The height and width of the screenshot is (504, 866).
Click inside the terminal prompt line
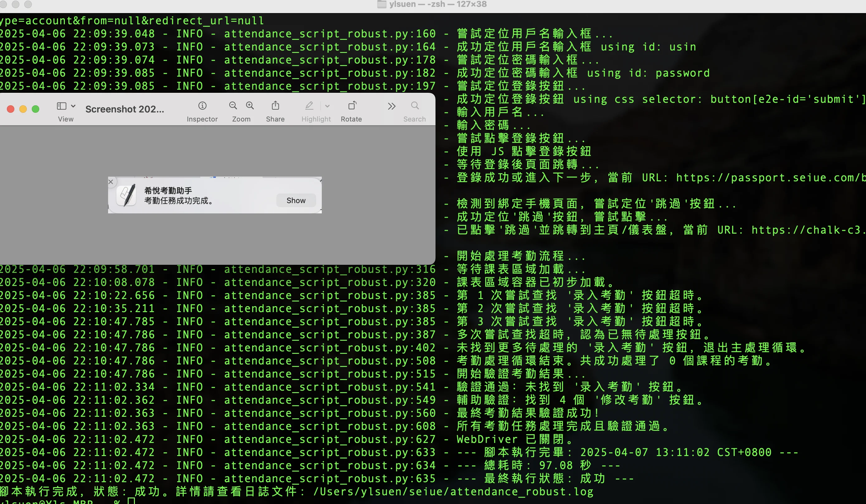tap(131, 502)
